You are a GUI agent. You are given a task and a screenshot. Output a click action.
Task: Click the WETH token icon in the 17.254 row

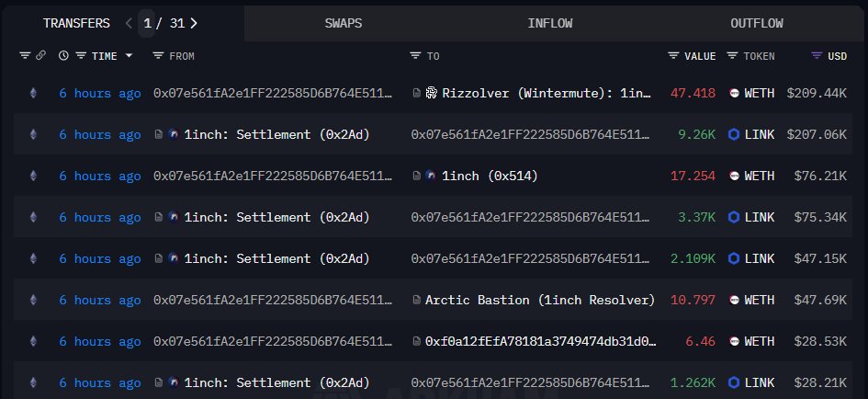point(734,176)
